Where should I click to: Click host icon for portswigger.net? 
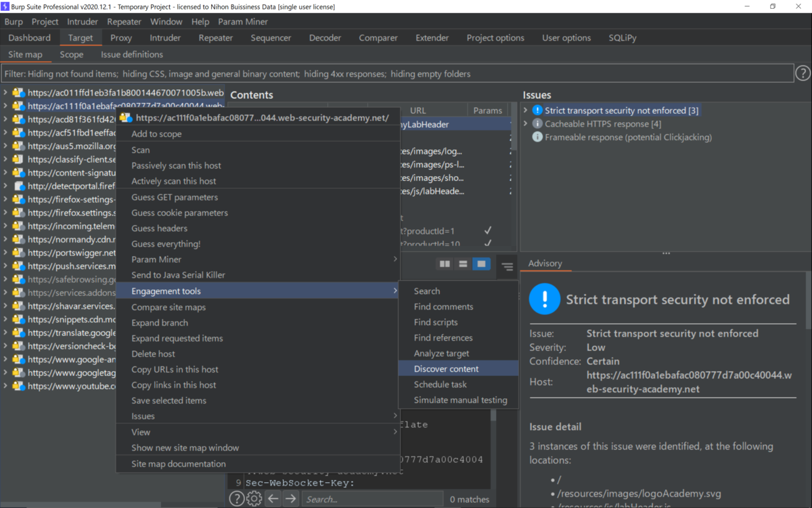[18, 253]
